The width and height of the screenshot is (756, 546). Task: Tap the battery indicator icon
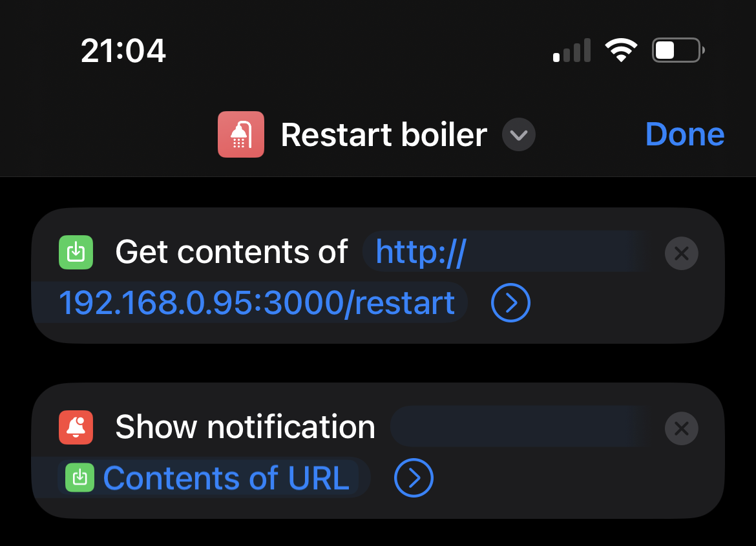tap(677, 50)
